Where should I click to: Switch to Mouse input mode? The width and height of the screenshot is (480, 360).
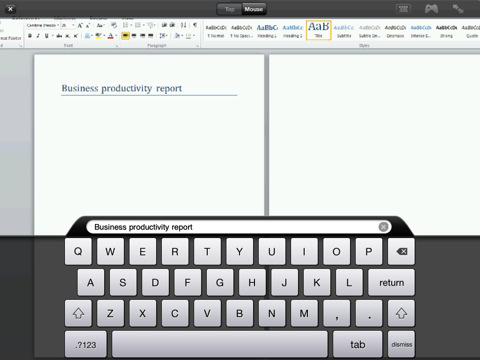tap(254, 9)
